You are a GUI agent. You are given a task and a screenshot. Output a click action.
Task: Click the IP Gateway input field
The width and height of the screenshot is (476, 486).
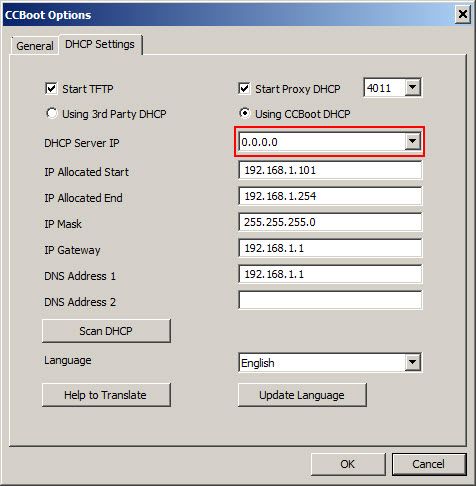coord(330,248)
